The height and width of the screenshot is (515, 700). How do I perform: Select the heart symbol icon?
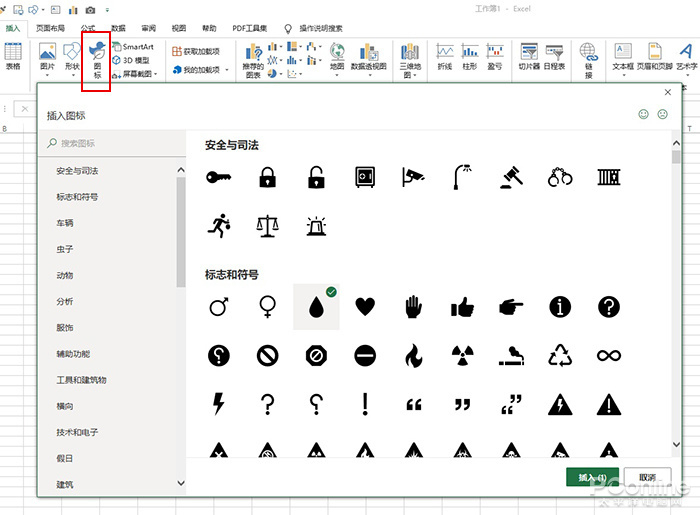(365, 307)
